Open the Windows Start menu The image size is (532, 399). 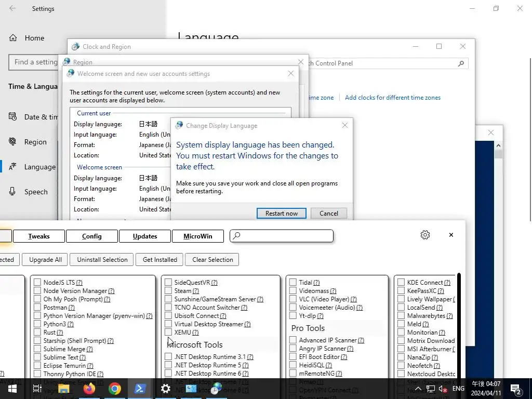point(12,389)
